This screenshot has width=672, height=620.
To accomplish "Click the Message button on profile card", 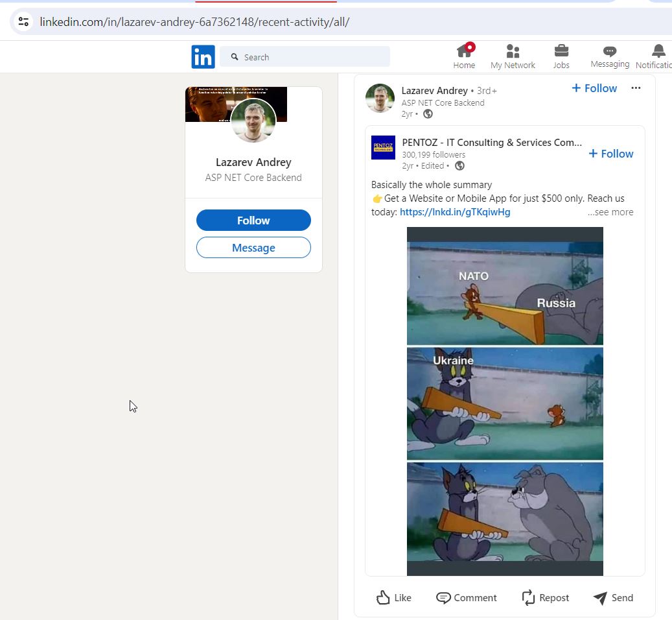I will tap(253, 248).
